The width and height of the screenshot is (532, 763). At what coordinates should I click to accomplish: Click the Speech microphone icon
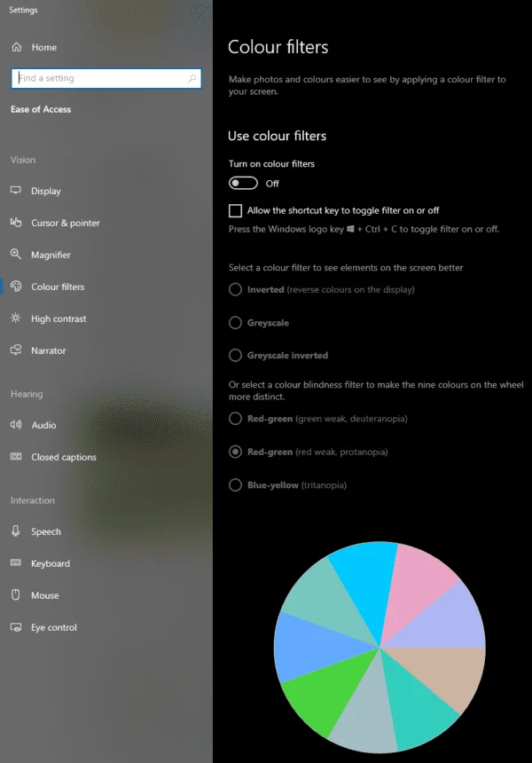pos(16,531)
